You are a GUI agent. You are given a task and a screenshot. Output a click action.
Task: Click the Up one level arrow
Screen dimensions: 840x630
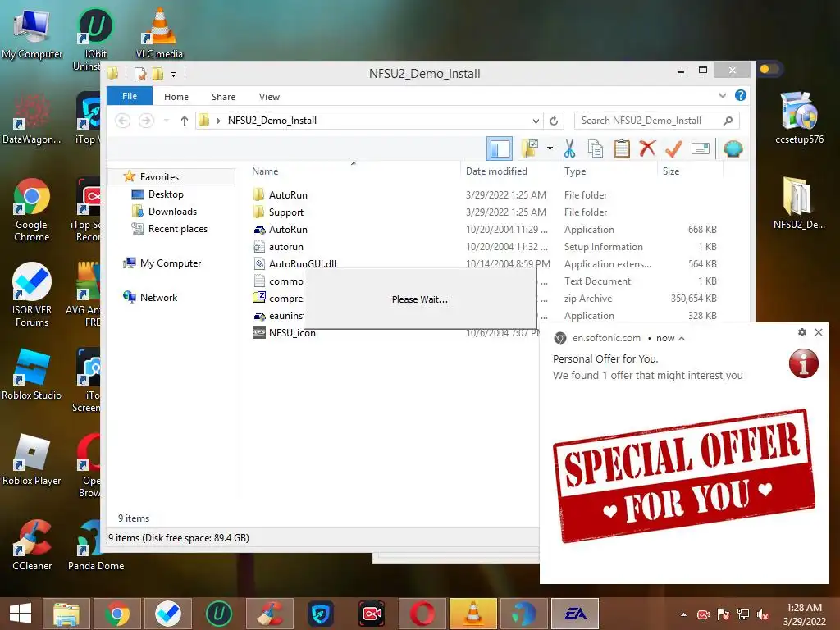click(x=185, y=121)
